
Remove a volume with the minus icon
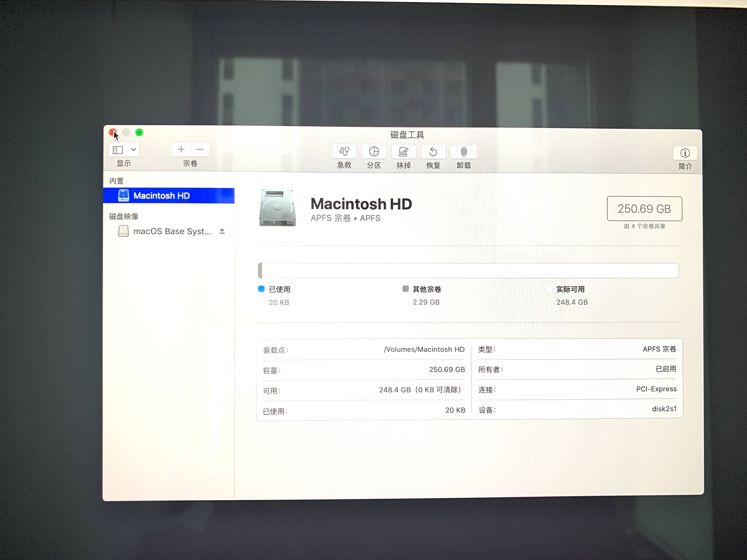coord(200,149)
